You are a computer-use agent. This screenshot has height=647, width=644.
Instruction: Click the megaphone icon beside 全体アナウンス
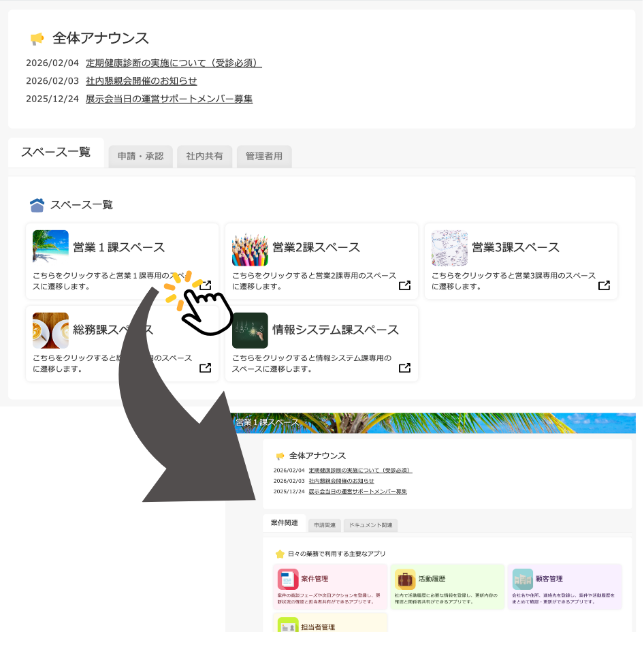click(37, 38)
